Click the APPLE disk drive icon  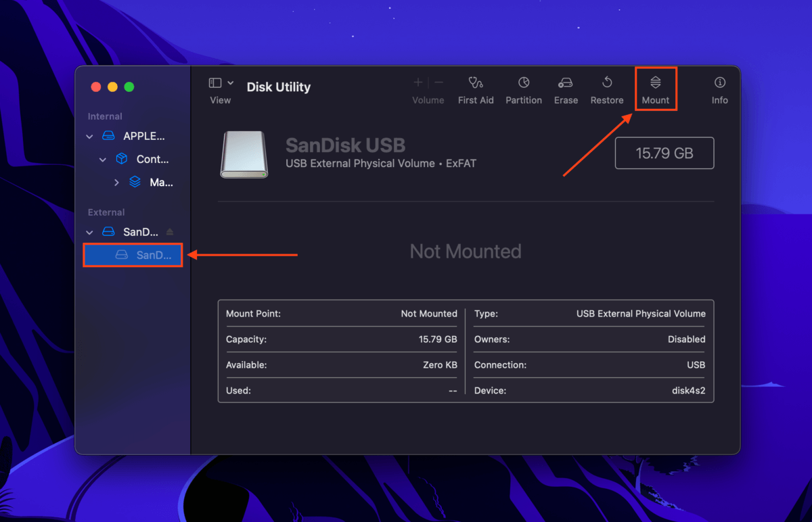click(108, 136)
